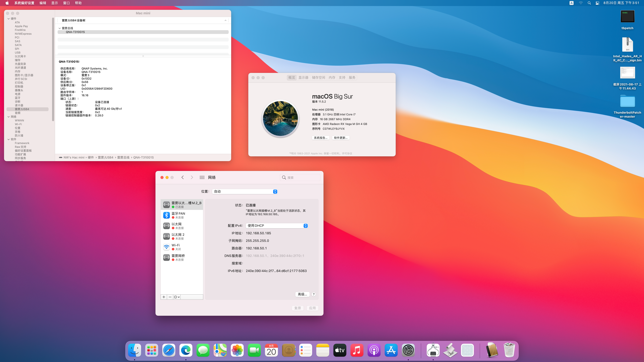Open Control Center in the menu bar

pyautogui.click(x=597, y=3)
